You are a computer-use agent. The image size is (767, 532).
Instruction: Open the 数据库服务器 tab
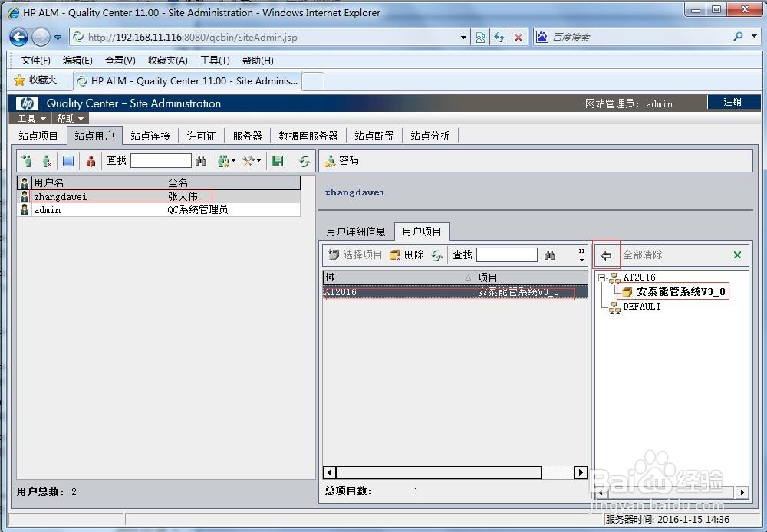pyautogui.click(x=308, y=136)
